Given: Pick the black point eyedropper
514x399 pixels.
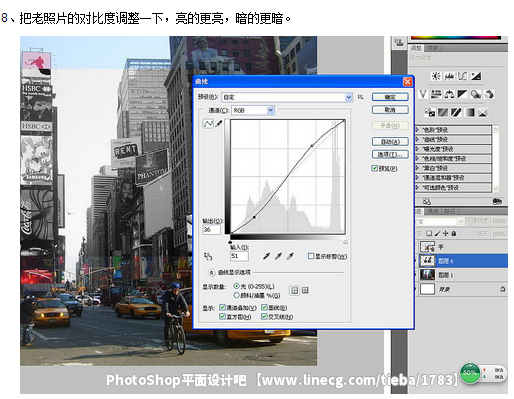Looking at the screenshot, I should click(266, 256).
